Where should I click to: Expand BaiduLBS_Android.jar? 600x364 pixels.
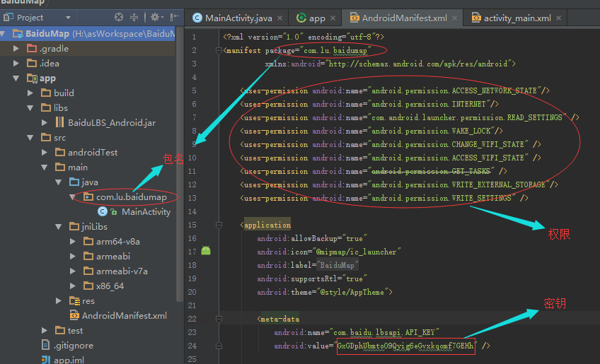[45, 123]
